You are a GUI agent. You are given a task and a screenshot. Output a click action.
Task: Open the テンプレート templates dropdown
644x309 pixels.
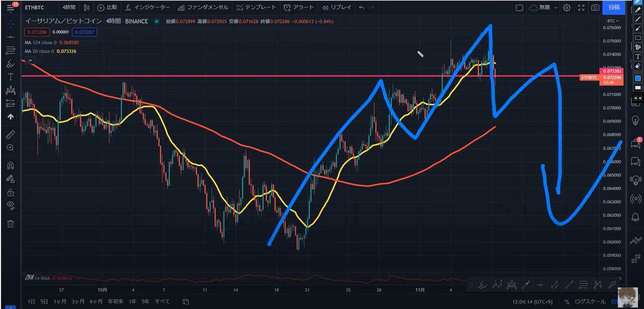(x=256, y=8)
